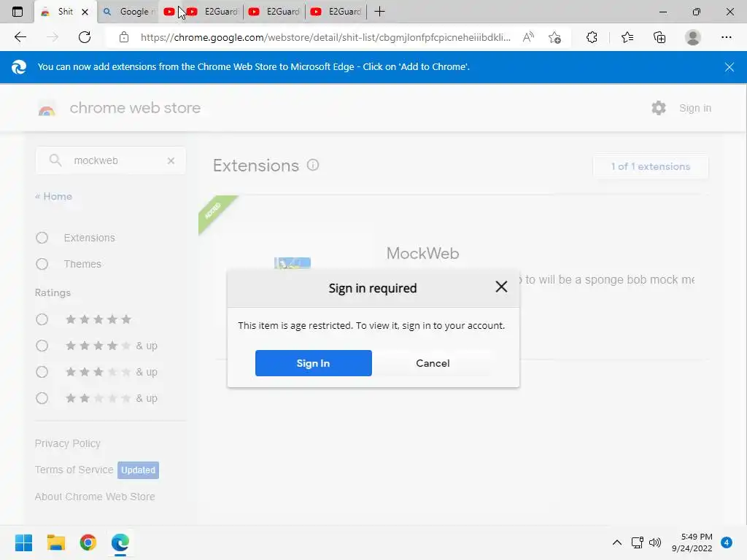Open the Extensions puzzle icon

point(592,37)
